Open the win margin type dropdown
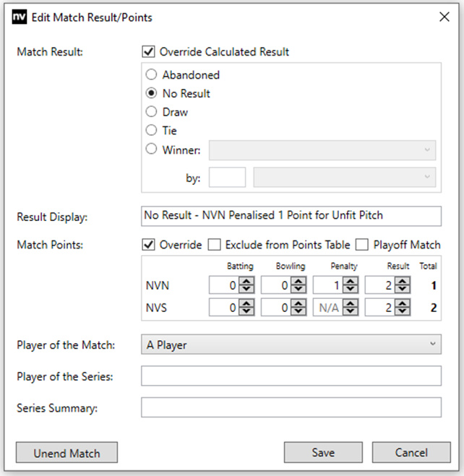This screenshot has height=476, width=464. 345,177
